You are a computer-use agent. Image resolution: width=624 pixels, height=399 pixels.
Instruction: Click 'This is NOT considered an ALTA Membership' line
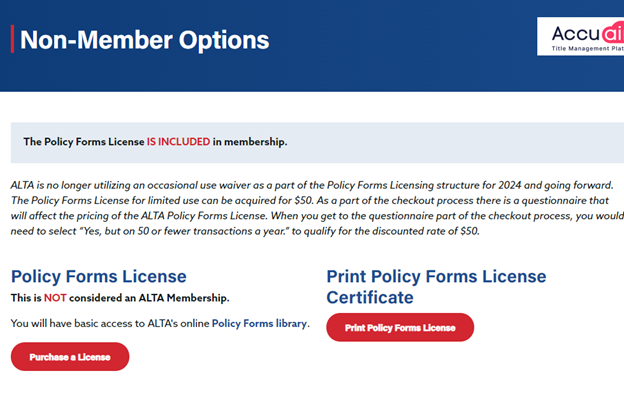pyautogui.click(x=120, y=298)
